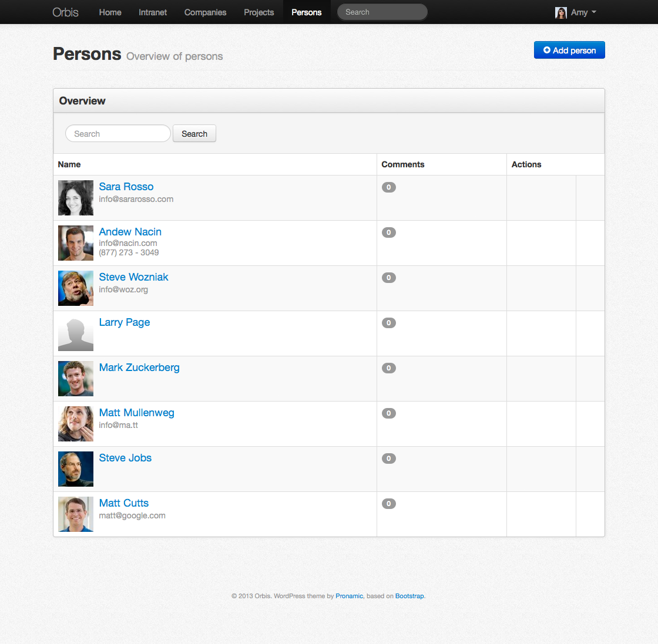This screenshot has height=644, width=658.
Task: Click the Overview panel heading
Action: (x=82, y=101)
